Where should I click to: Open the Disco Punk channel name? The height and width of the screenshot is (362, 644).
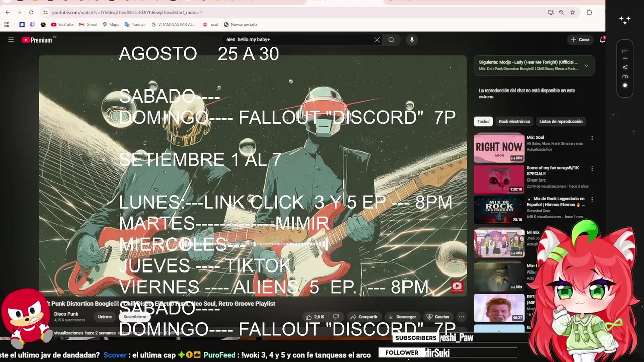pos(66,314)
